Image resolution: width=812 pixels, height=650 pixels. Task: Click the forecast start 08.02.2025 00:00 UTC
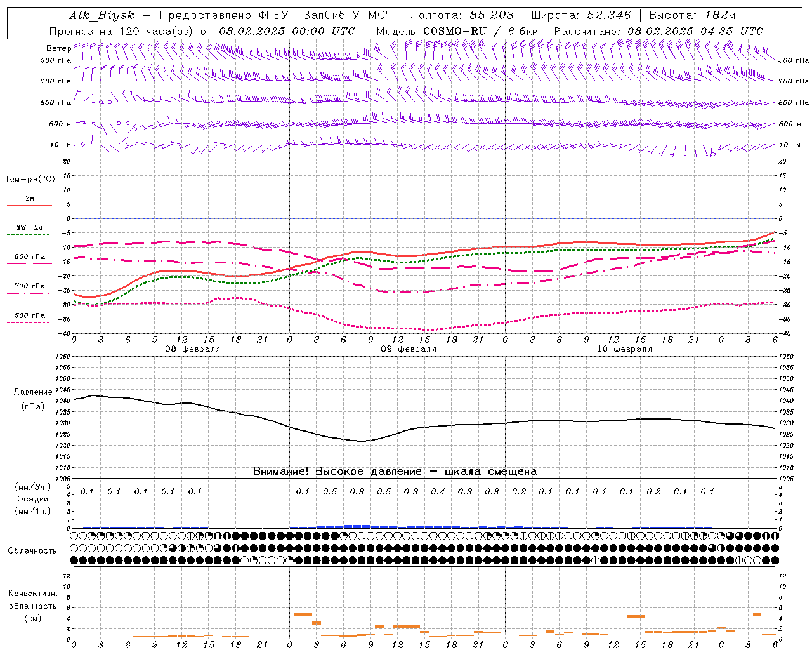[x=287, y=30]
